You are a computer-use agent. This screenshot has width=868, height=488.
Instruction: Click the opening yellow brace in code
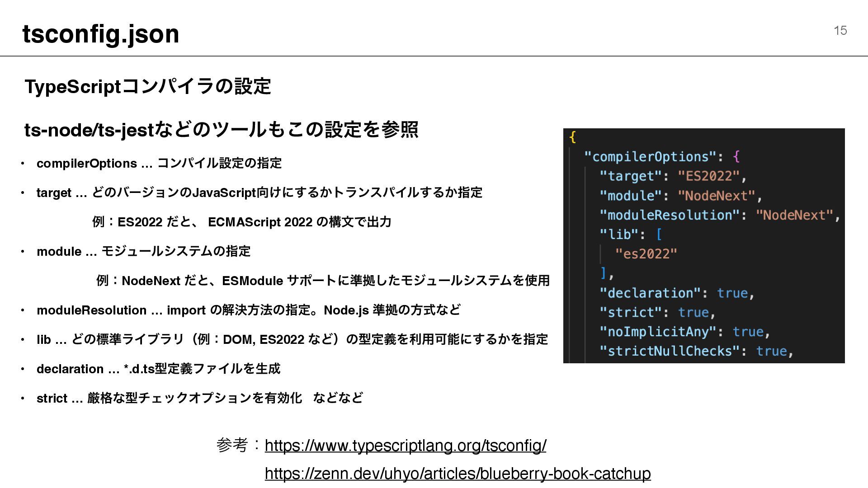pos(572,137)
